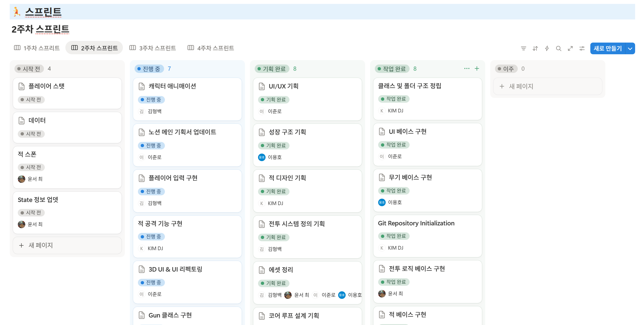The width and height of the screenshot is (644, 325).
Task: Open the automations lightning icon
Action: point(547,48)
